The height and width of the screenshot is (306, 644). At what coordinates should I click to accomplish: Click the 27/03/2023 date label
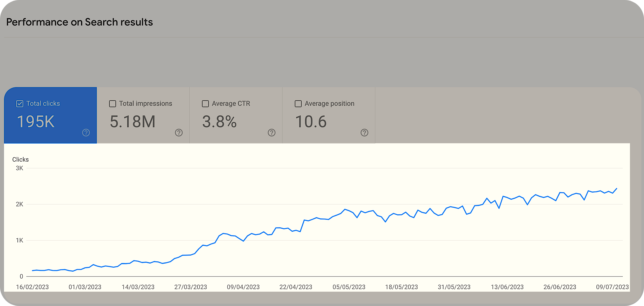coord(191,287)
